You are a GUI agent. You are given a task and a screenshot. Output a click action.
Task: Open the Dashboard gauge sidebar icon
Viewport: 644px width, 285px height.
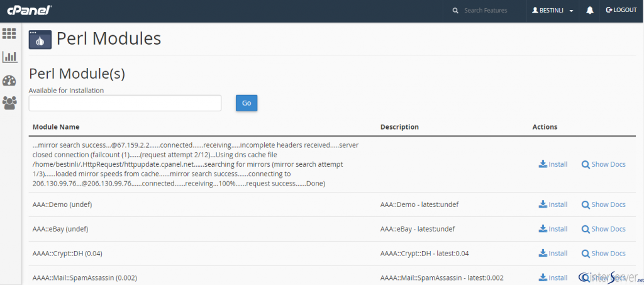(x=9, y=81)
